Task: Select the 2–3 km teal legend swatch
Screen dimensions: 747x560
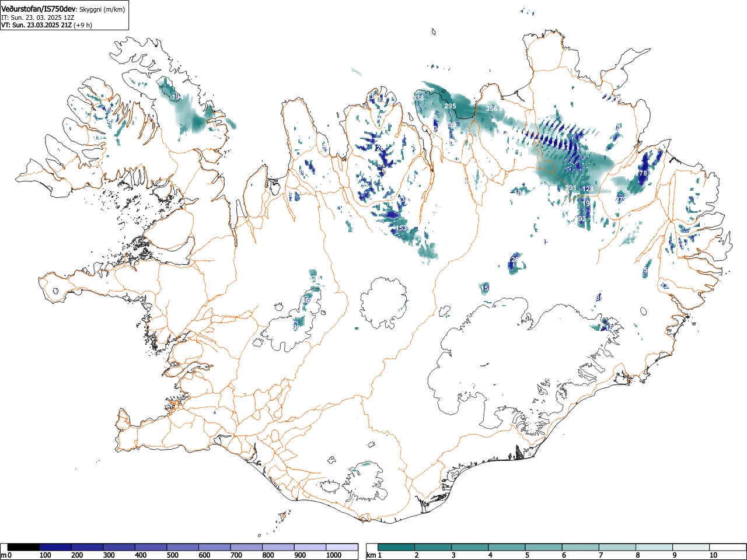Action: click(434, 547)
